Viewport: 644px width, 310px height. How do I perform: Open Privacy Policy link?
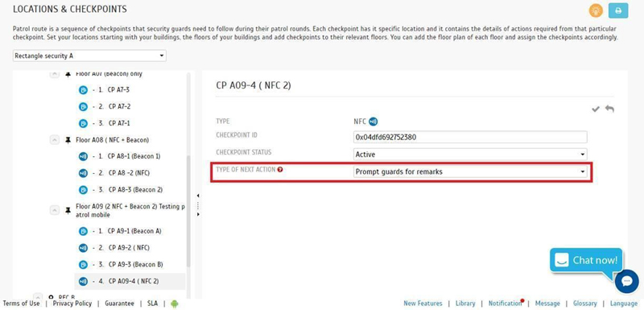[x=72, y=304]
